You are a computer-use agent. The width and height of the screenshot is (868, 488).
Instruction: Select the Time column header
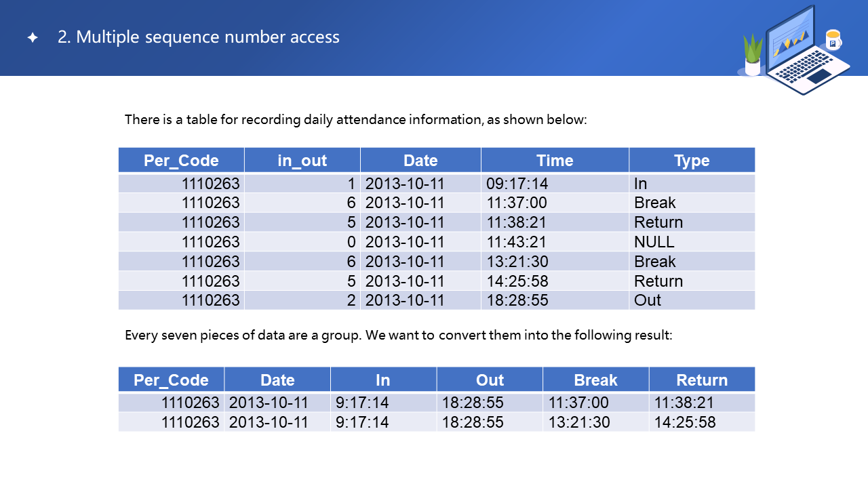[x=555, y=161]
